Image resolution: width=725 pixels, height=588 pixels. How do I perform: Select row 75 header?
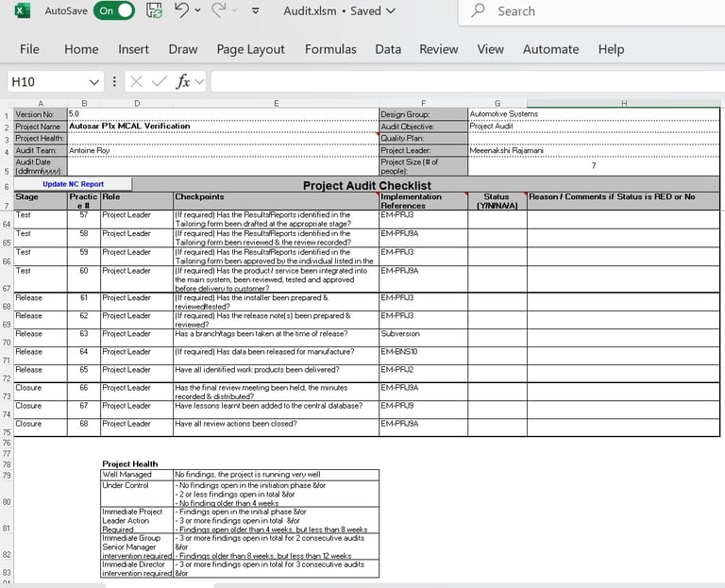tap(7, 428)
